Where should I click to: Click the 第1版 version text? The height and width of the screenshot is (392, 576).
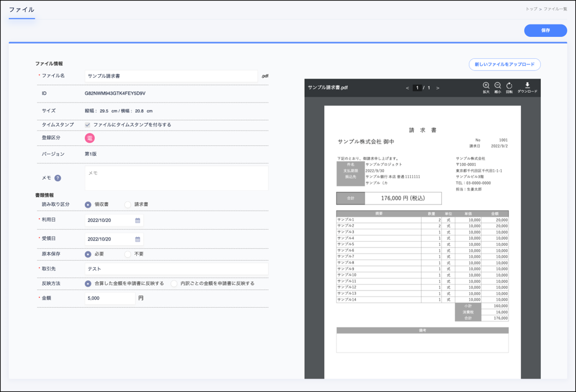pos(91,154)
